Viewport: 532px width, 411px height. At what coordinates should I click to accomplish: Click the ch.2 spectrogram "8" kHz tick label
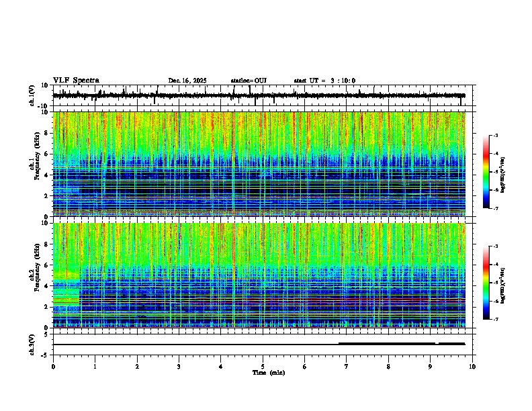(x=47, y=244)
